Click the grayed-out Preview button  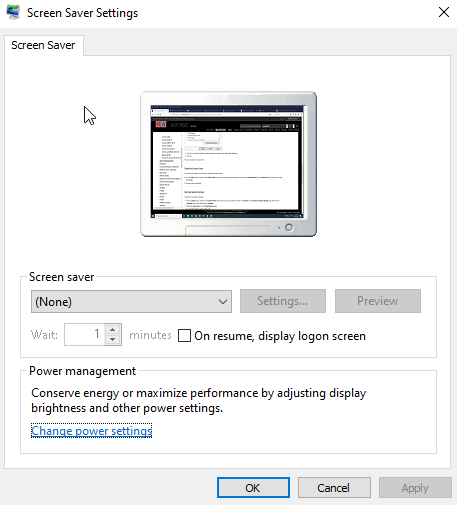pyautogui.click(x=378, y=301)
